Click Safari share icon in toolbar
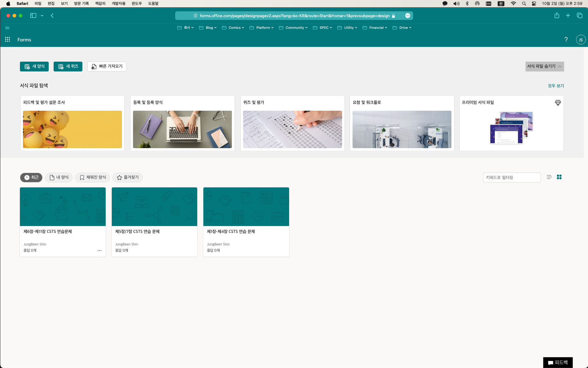 pyautogui.click(x=557, y=16)
